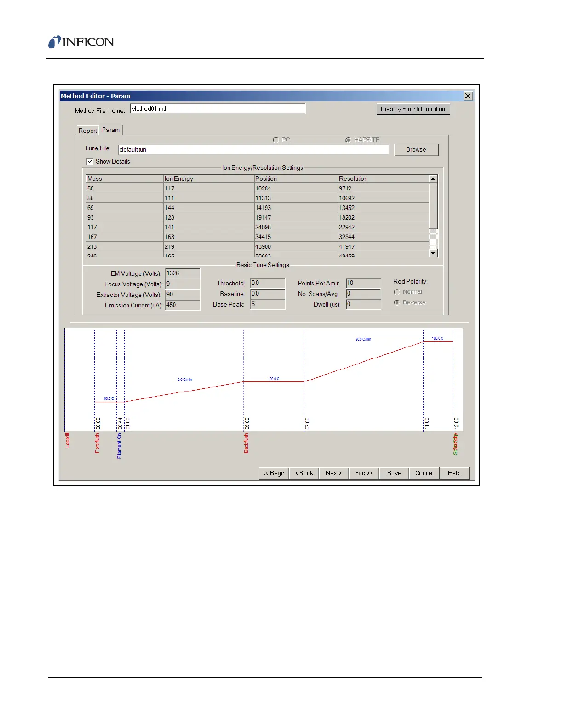Image resolution: width=562 pixels, height=728 pixels.
Task: Click the 07:00 time marker
Action: point(307,423)
